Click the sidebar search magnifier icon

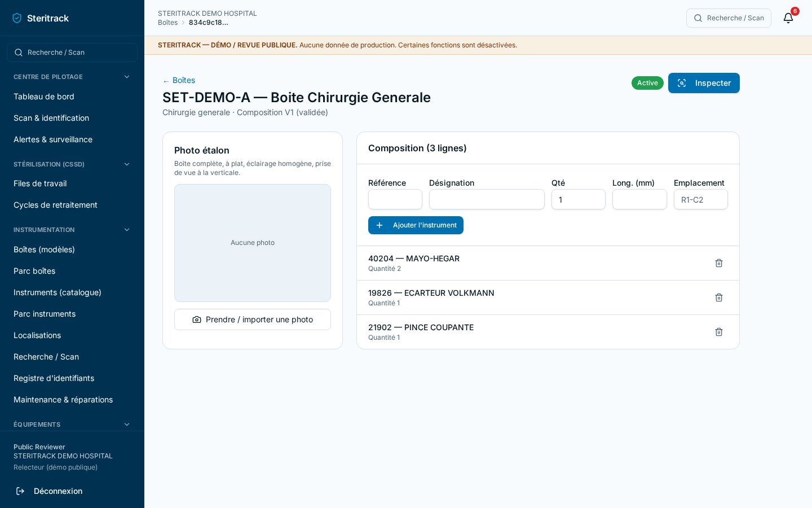tap(19, 52)
